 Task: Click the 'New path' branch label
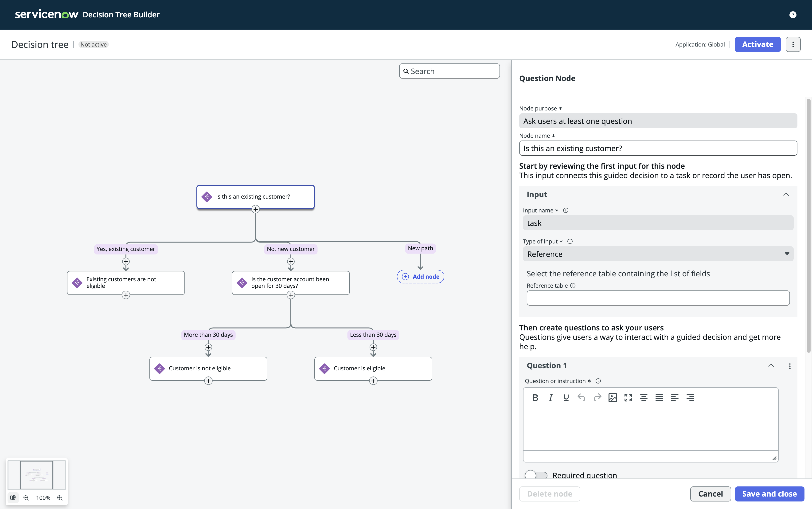(420, 248)
